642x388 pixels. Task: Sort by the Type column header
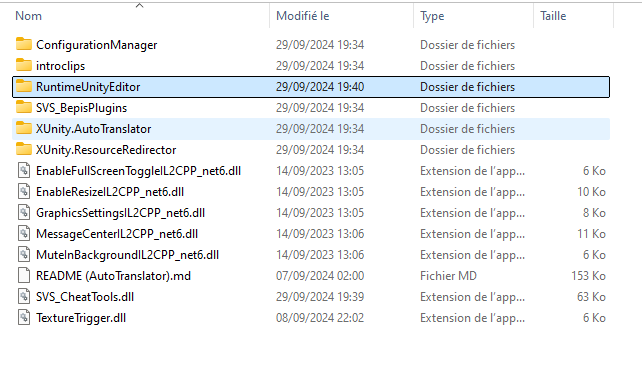coord(432,16)
